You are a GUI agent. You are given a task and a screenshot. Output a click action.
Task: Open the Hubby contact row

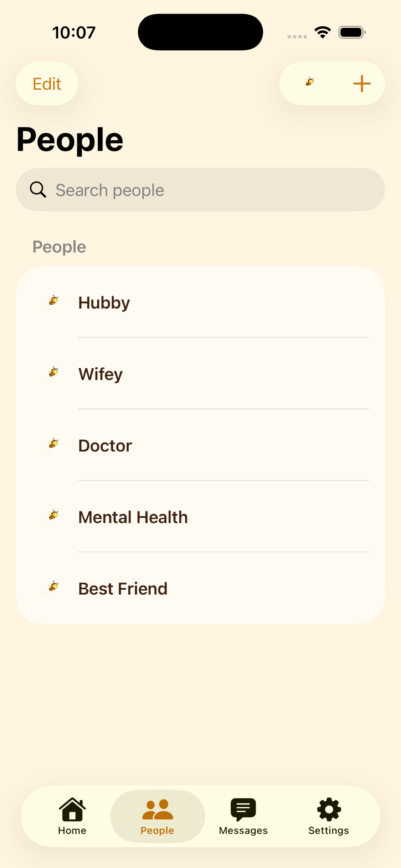[x=200, y=302]
